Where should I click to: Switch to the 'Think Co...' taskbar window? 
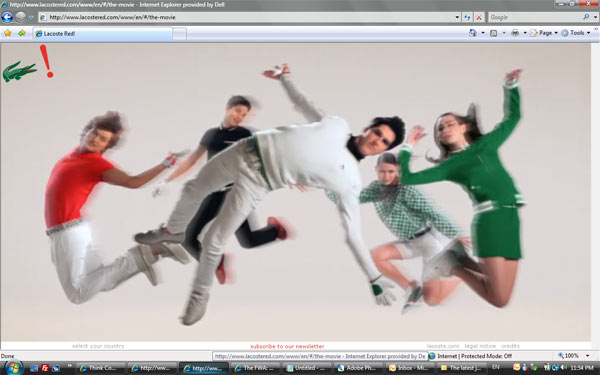click(x=101, y=368)
